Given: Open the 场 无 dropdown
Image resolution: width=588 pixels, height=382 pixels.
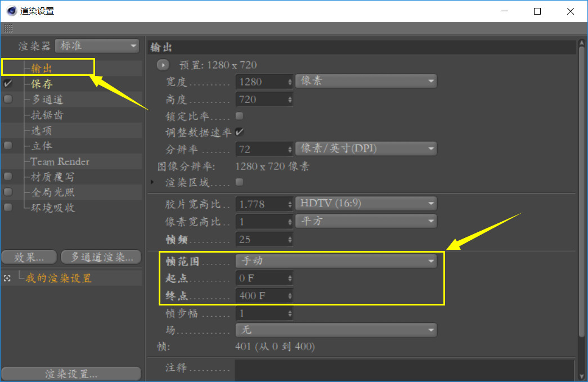Looking at the screenshot, I should [x=336, y=330].
